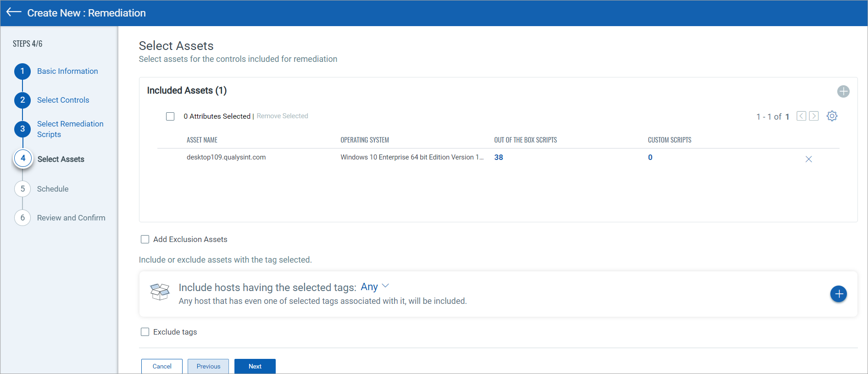Go to the previous page of assets

click(801, 116)
